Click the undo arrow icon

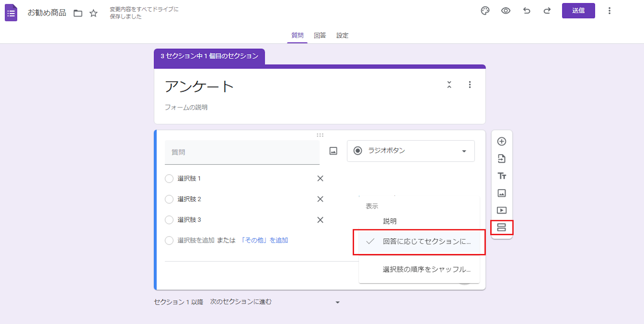click(527, 11)
